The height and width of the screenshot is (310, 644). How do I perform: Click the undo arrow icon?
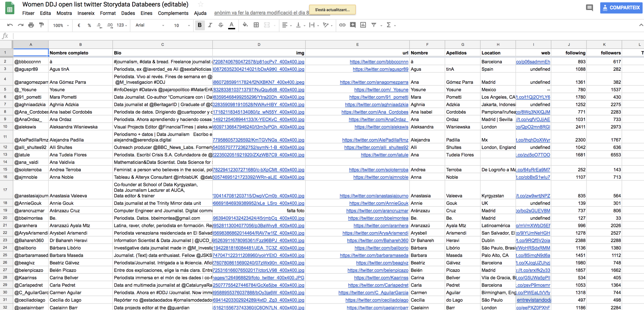click(x=10, y=25)
